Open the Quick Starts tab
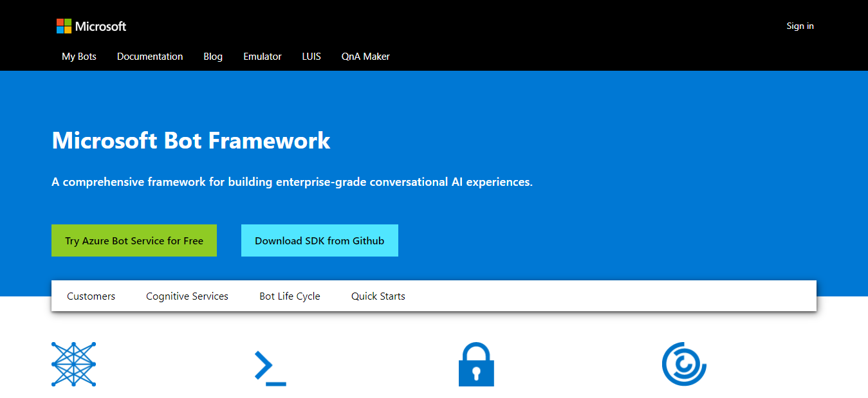This screenshot has height=398, width=868. pos(378,296)
